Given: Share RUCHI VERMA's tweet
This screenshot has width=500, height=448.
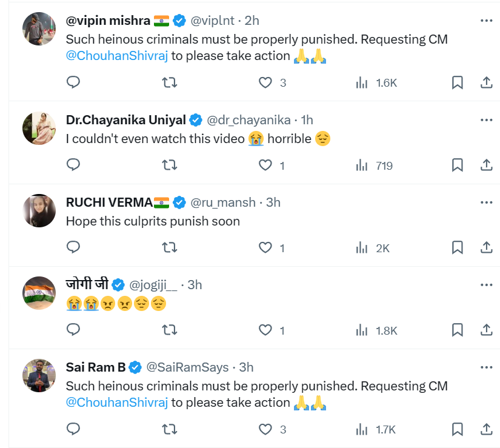Looking at the screenshot, I should pyautogui.click(x=486, y=247).
